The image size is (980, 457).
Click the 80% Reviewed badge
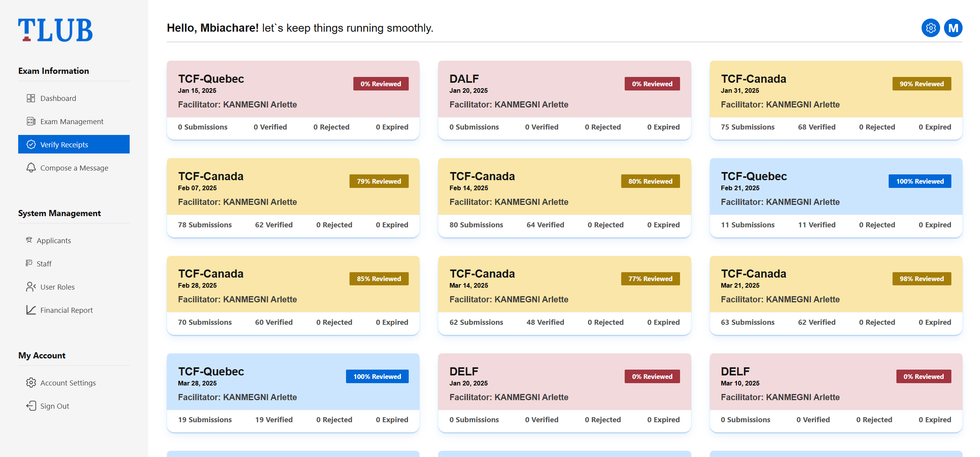650,181
